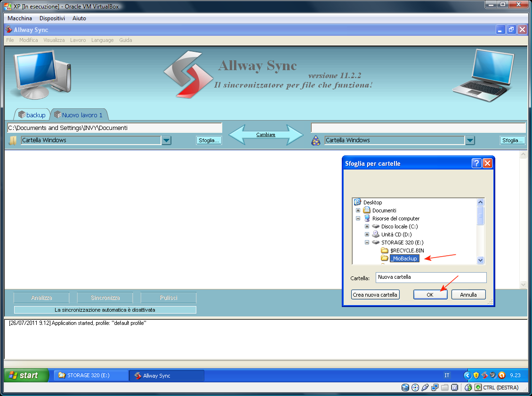
Task: Click the Desktop icon in the folder tree
Action: (358, 202)
